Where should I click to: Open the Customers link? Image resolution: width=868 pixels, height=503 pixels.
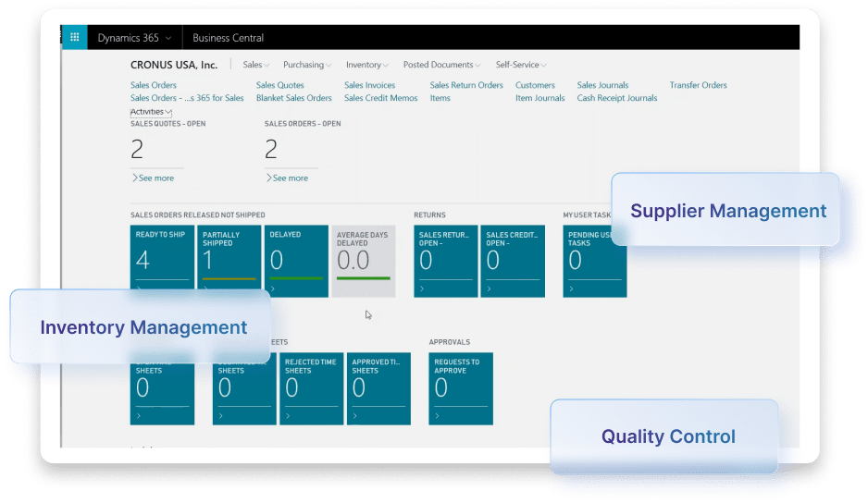point(535,85)
